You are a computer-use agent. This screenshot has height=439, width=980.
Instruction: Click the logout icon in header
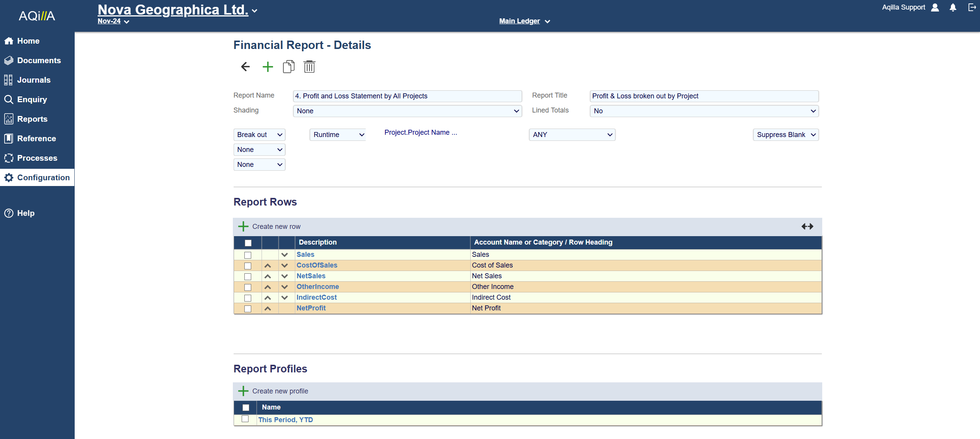click(x=972, y=8)
